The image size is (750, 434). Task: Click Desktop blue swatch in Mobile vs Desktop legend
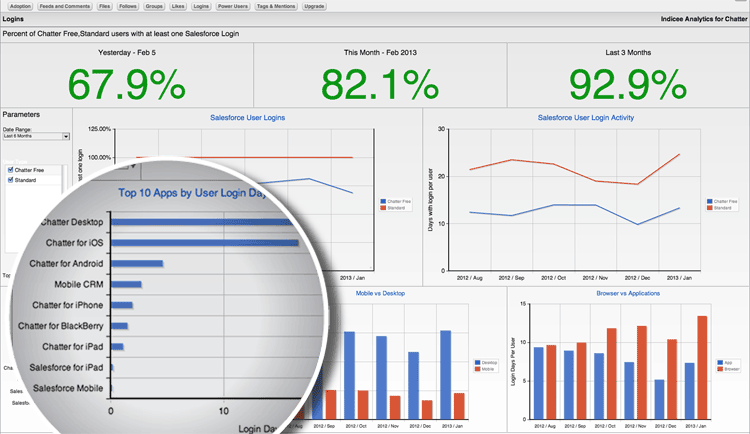476,362
